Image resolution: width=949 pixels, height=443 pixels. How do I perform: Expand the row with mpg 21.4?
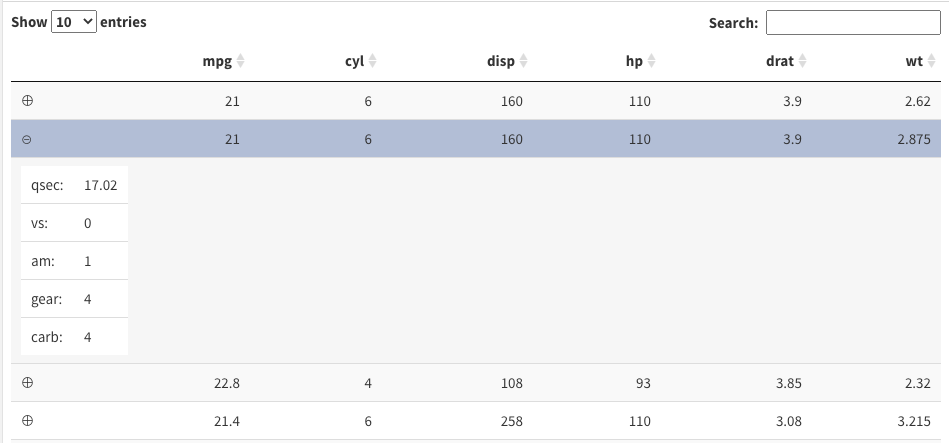coord(27,421)
